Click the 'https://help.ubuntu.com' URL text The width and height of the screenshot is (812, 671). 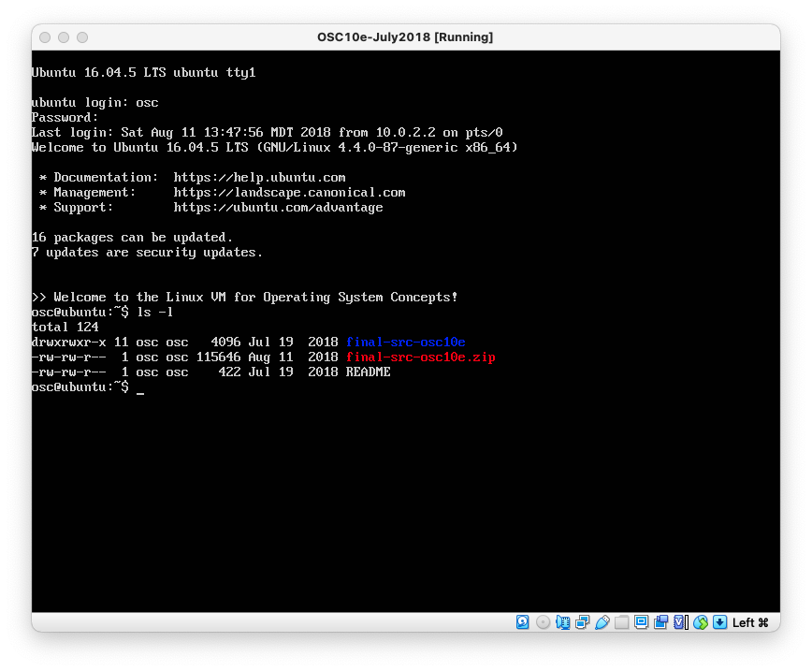(x=259, y=177)
